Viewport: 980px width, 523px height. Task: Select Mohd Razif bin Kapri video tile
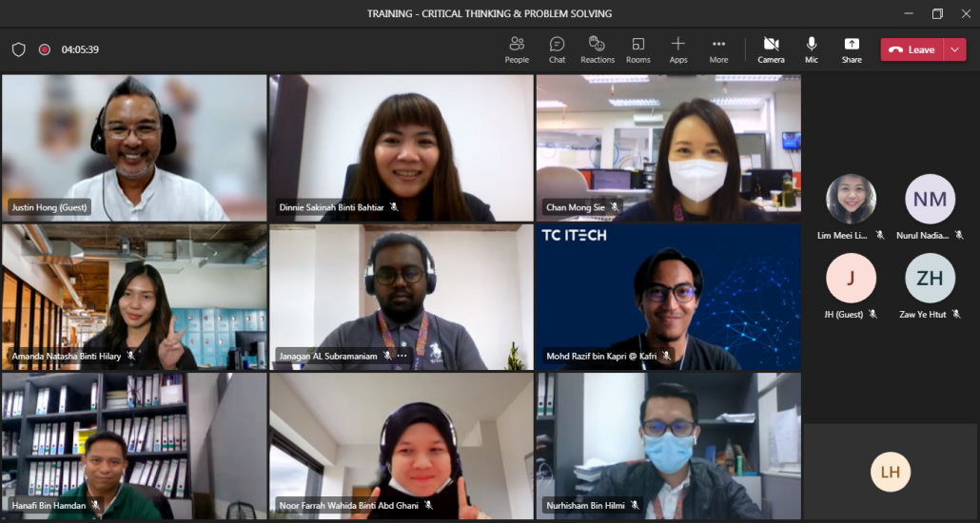668,297
